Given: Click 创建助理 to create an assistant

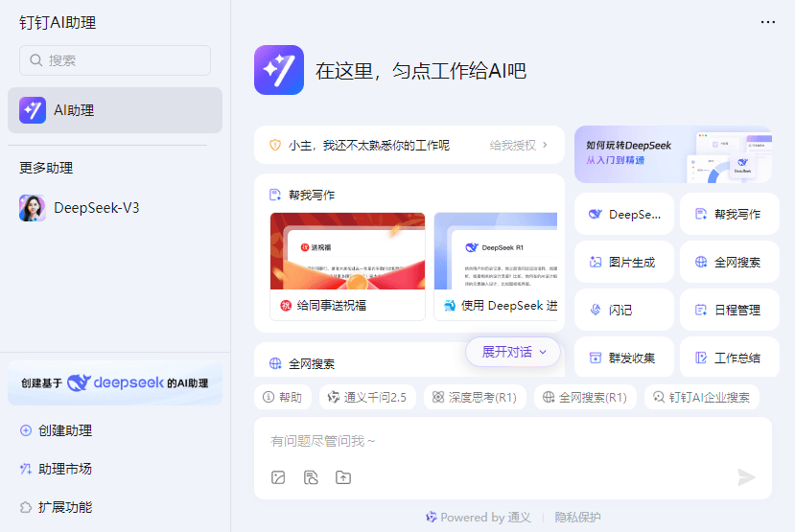Looking at the screenshot, I should pyautogui.click(x=65, y=430).
